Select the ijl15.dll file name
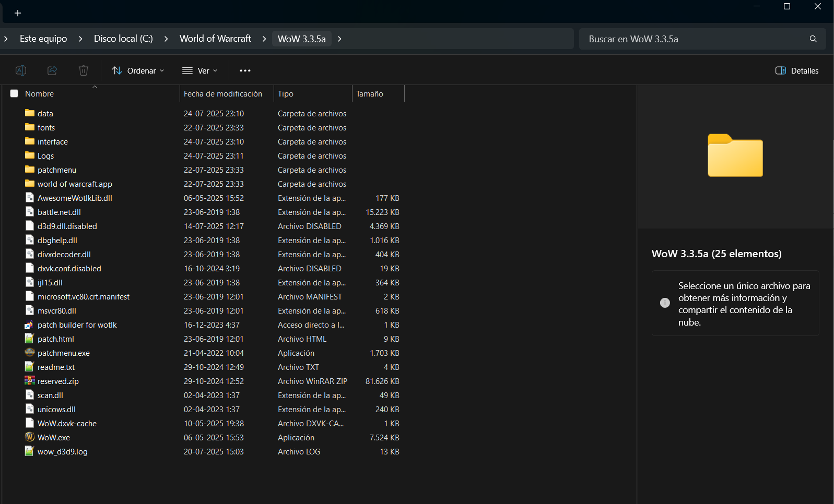Viewport: 834px width, 504px height. pyautogui.click(x=50, y=283)
